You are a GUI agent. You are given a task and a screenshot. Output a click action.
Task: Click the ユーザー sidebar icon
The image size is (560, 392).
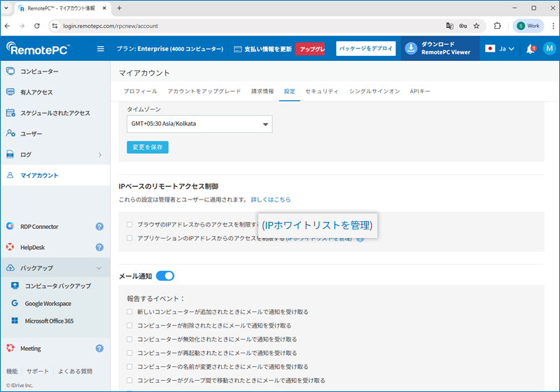click(x=10, y=134)
